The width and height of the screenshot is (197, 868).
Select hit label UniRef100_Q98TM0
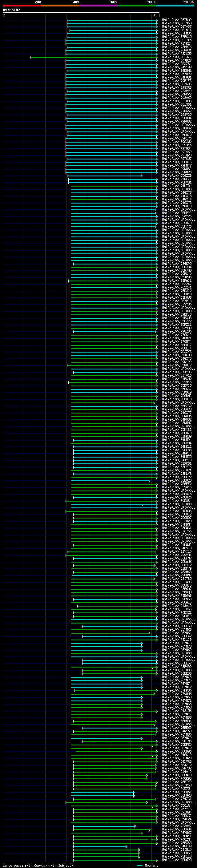[176, 741]
